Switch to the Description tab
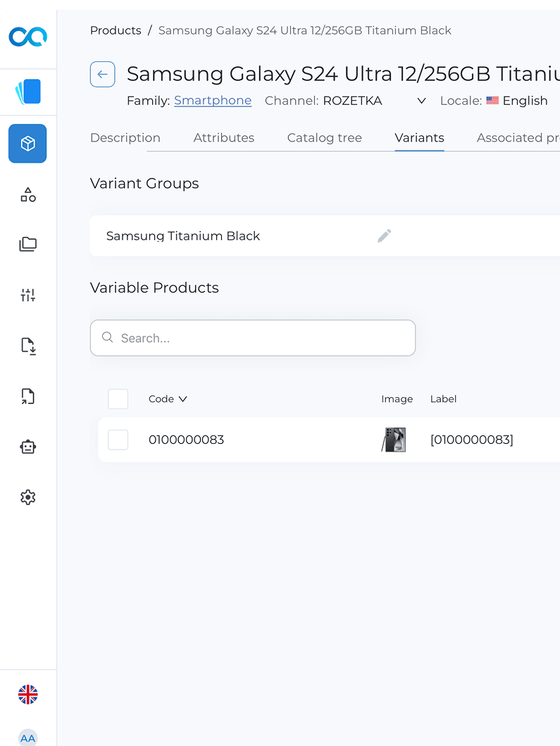The image size is (560, 746). [x=125, y=137]
